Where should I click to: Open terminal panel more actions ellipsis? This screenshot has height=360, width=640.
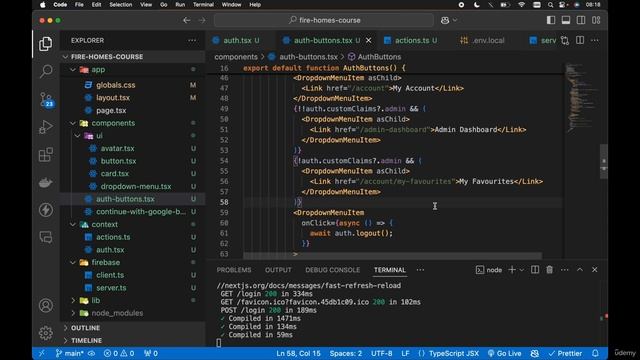pos(564,270)
